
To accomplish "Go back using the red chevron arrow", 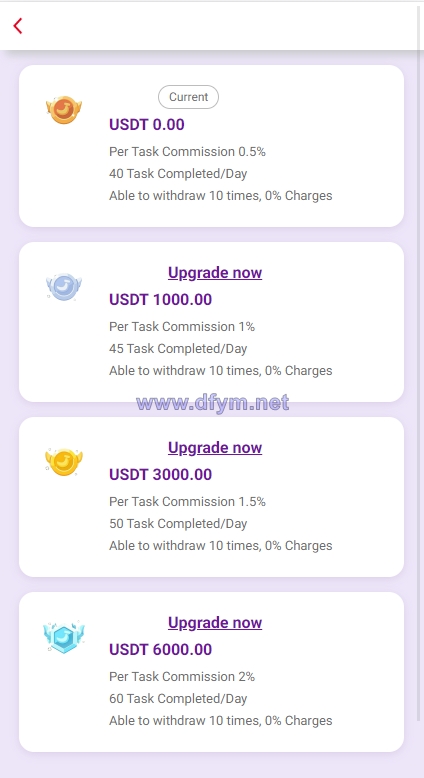I will (x=18, y=26).
